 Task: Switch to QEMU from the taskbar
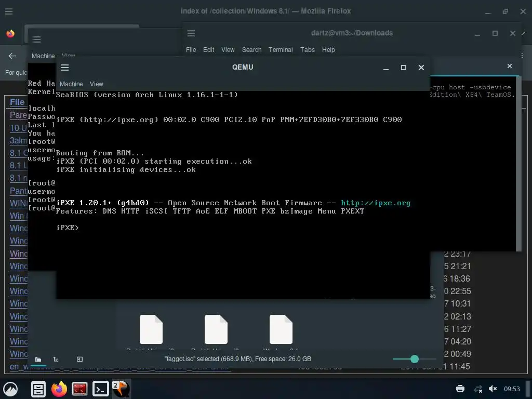click(x=121, y=389)
